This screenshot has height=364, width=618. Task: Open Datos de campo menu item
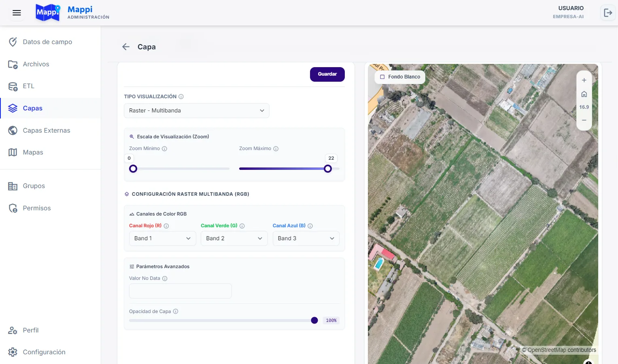(50, 42)
